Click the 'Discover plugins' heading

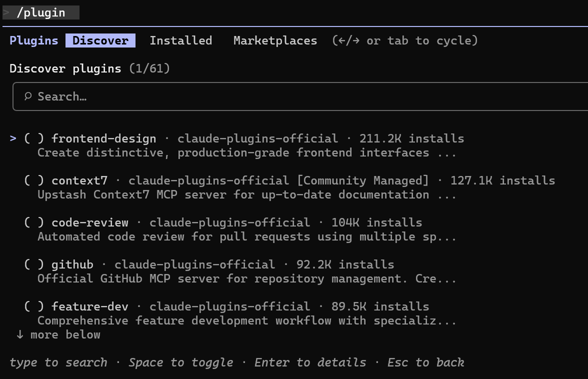coord(65,68)
